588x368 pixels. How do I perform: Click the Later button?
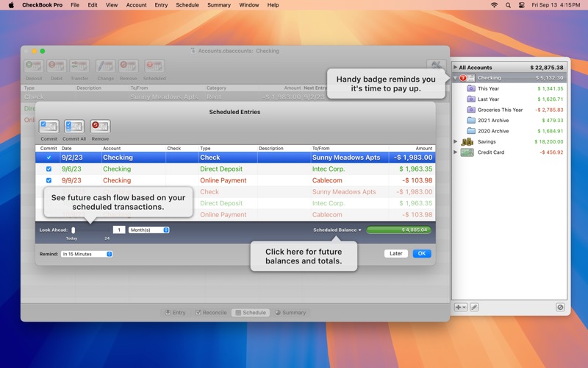(x=396, y=253)
